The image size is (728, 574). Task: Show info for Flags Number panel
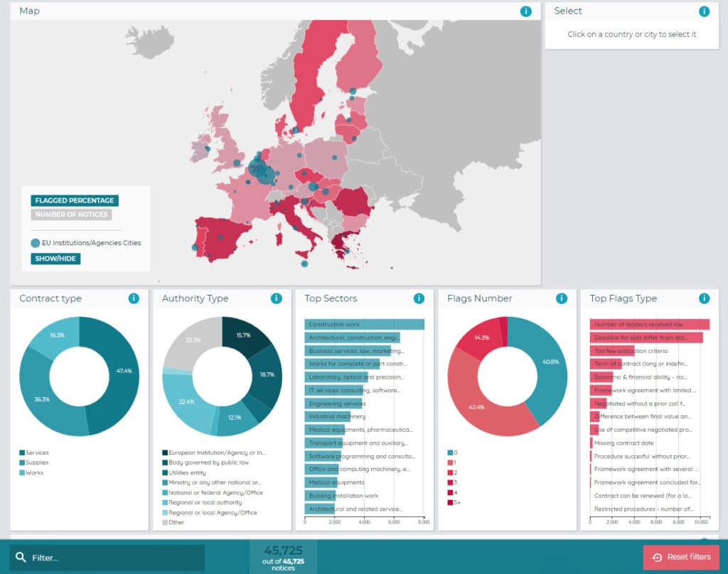tap(562, 298)
